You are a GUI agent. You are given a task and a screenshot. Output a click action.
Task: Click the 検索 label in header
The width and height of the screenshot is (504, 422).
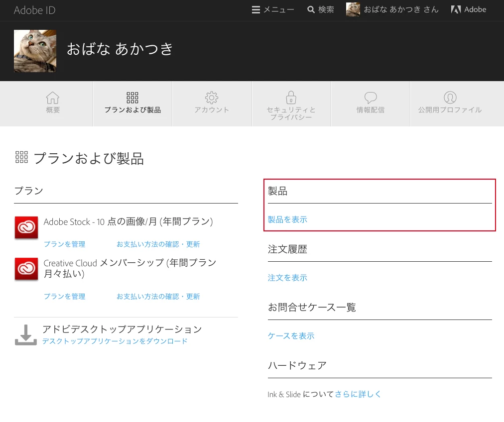coord(326,9)
